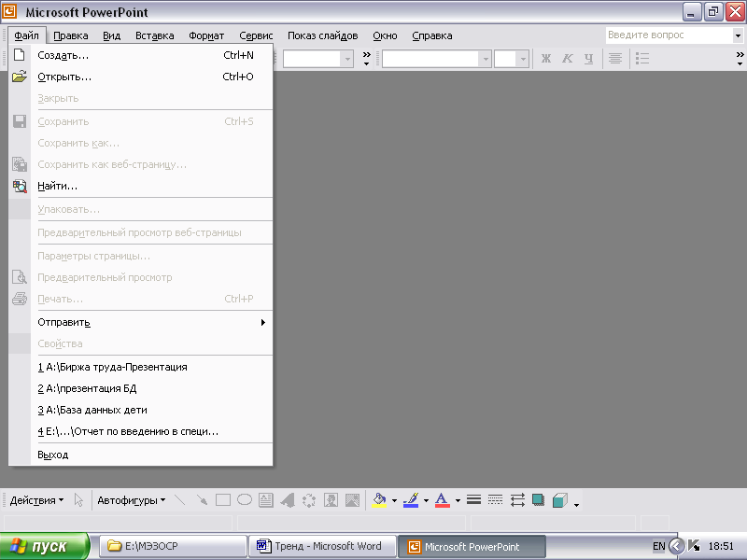The height and width of the screenshot is (560, 747).
Task: Open the font size combo box dropdown
Action: click(x=523, y=59)
